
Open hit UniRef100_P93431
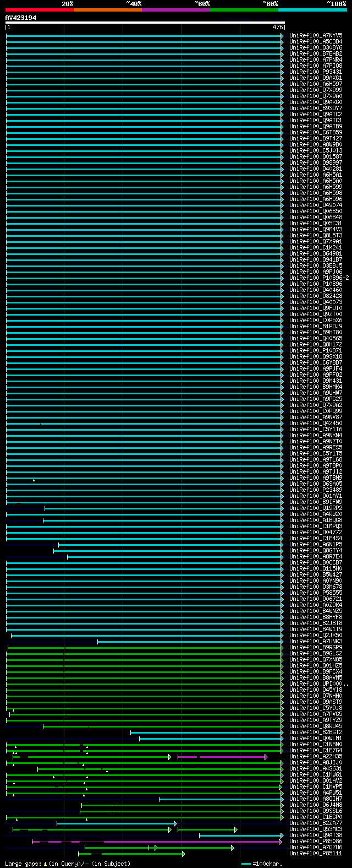[x=316, y=72]
